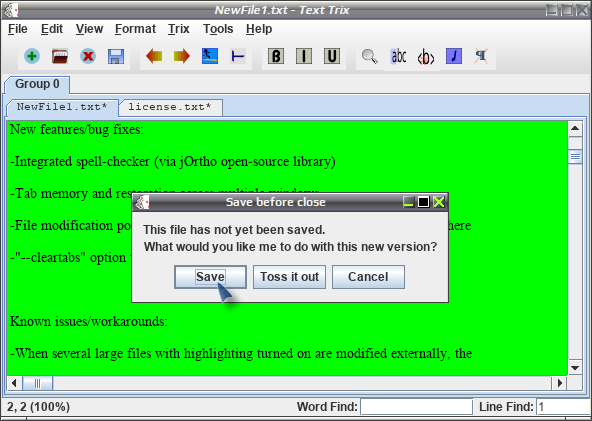The width and height of the screenshot is (592, 421).
Task: Click the vertical scrollbar up arrow
Action: (x=575, y=129)
